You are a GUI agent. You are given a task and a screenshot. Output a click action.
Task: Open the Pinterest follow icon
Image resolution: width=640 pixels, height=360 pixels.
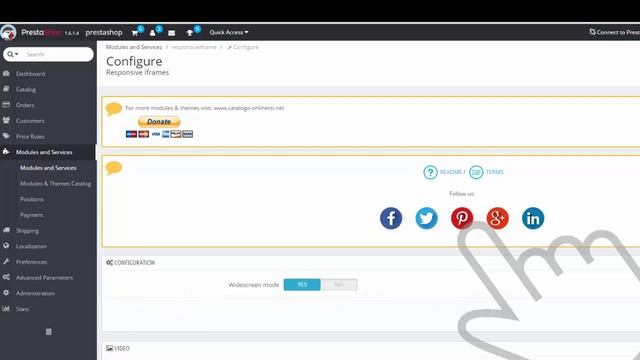click(462, 218)
